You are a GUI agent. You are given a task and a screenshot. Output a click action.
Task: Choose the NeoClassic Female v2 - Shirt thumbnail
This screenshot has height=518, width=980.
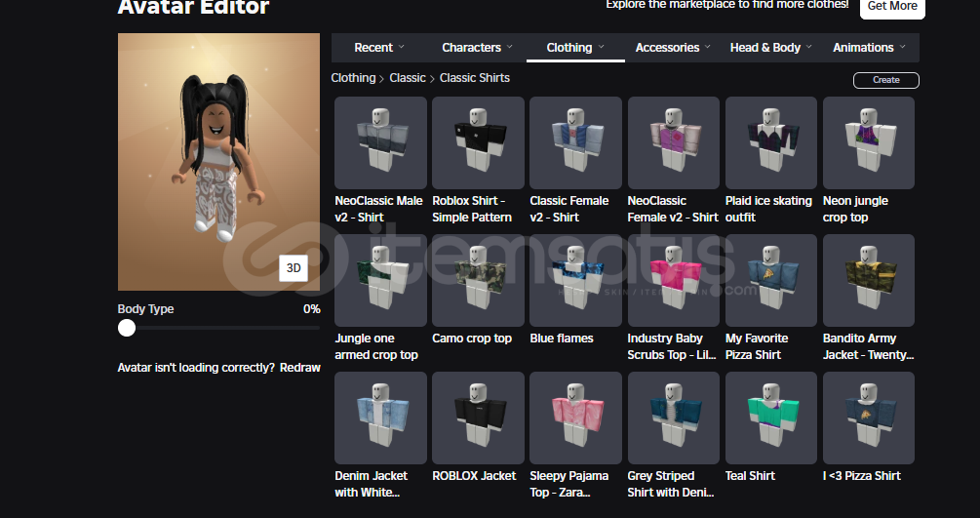click(674, 142)
